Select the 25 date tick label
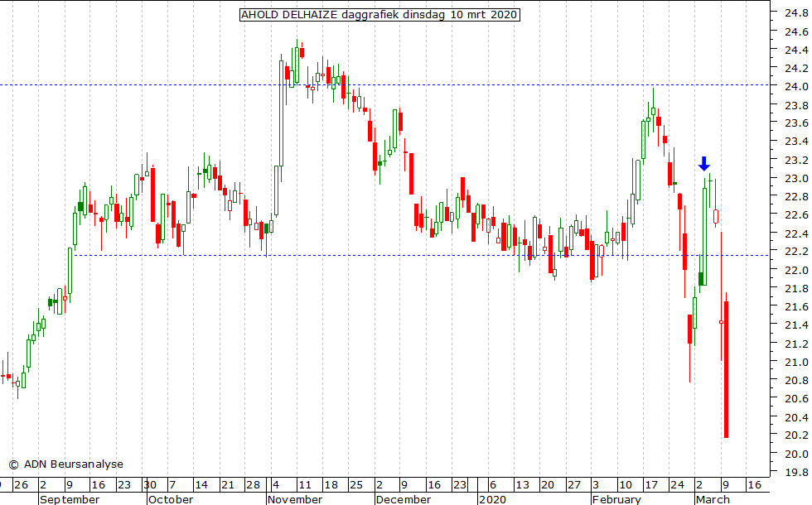 click(x=356, y=485)
